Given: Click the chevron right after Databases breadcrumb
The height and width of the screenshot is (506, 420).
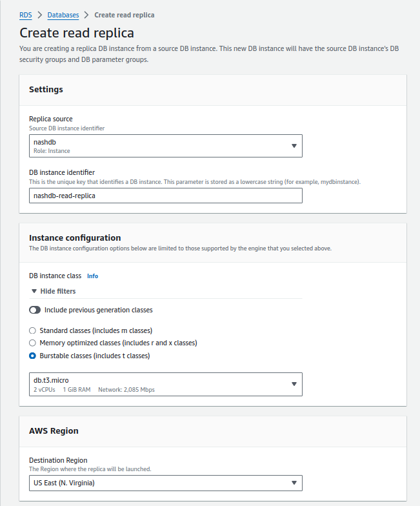Looking at the screenshot, I should pyautogui.click(x=87, y=14).
